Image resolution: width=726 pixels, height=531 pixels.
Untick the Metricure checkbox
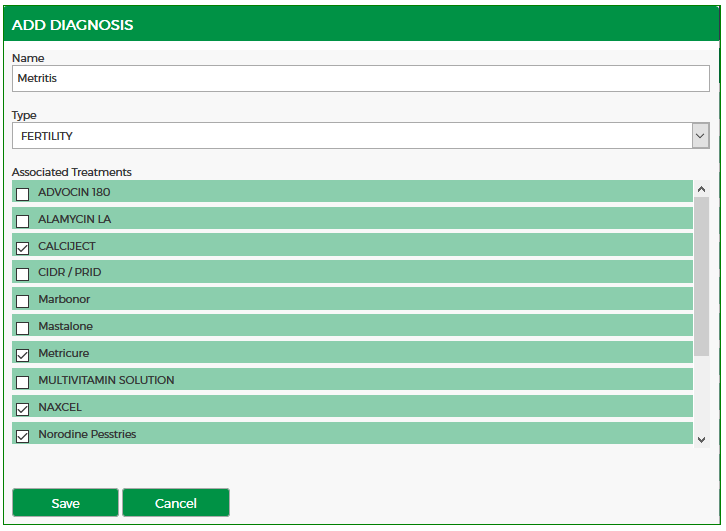click(22, 355)
